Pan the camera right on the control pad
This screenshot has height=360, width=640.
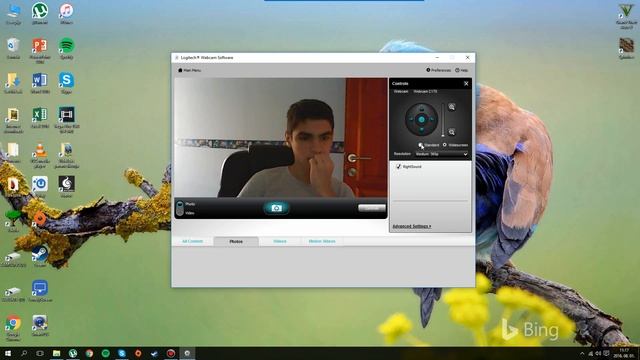[432, 120]
